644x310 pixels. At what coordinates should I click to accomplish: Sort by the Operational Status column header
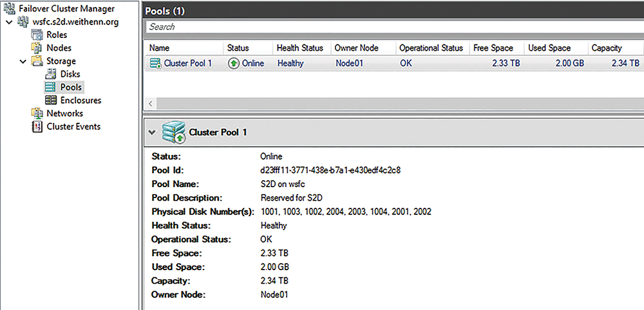tap(431, 48)
